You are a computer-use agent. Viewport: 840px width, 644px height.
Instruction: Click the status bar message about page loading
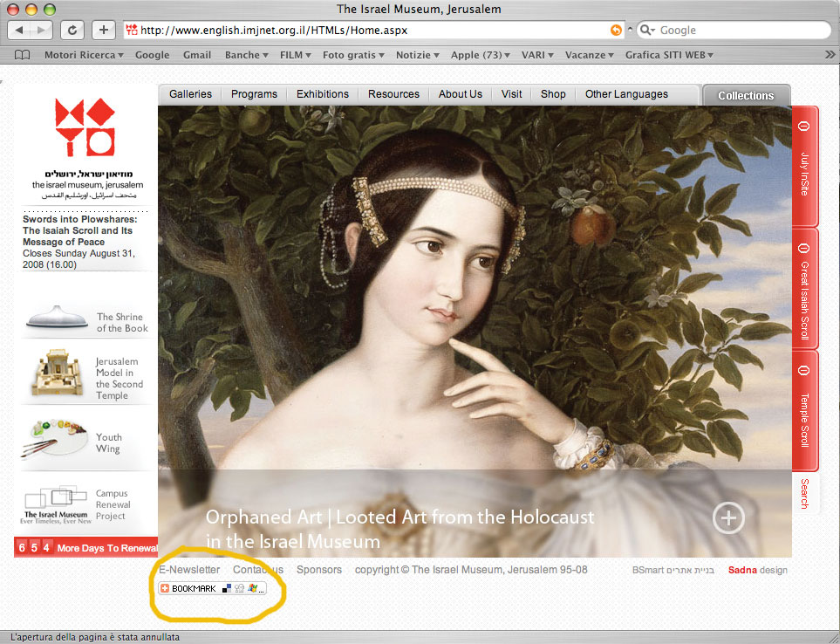click(x=95, y=637)
